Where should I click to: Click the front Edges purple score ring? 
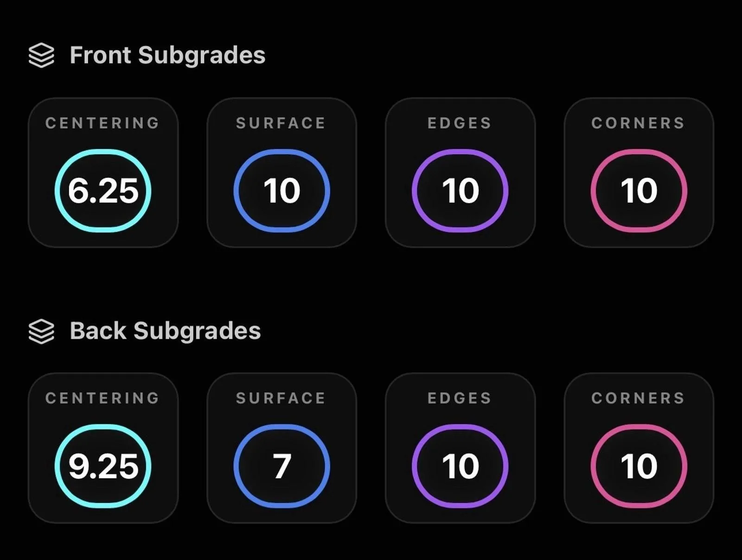click(460, 191)
